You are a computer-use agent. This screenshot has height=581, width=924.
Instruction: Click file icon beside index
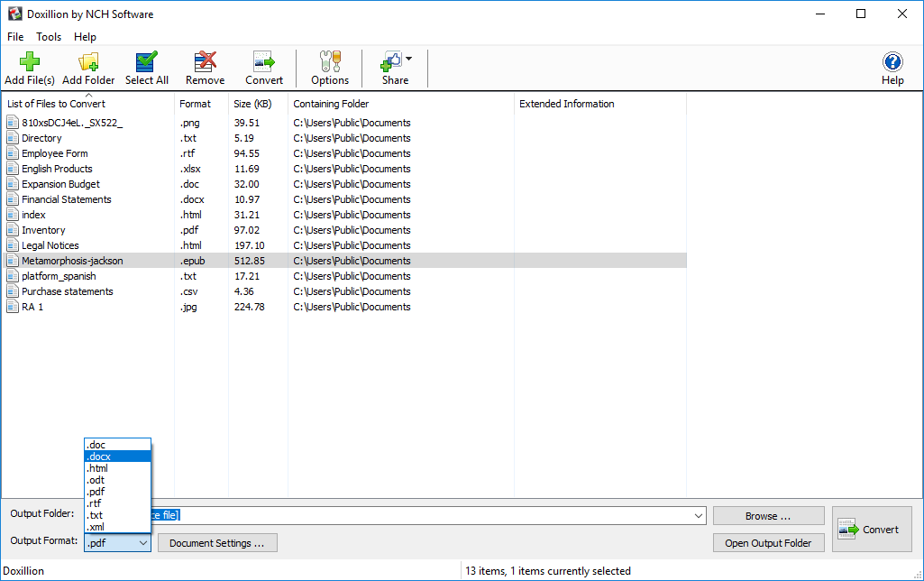(13, 214)
